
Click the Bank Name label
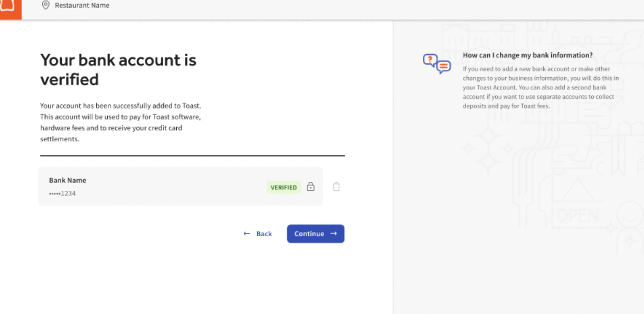[67, 180]
